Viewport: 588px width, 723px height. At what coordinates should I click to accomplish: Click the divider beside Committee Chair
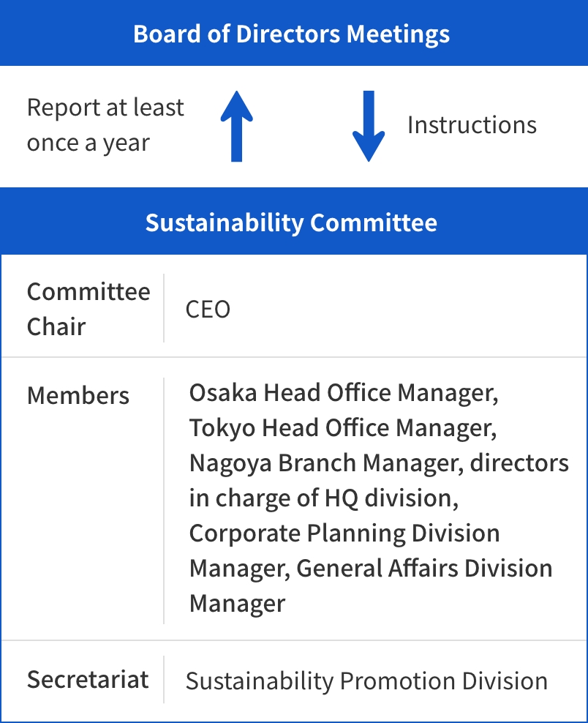164,308
